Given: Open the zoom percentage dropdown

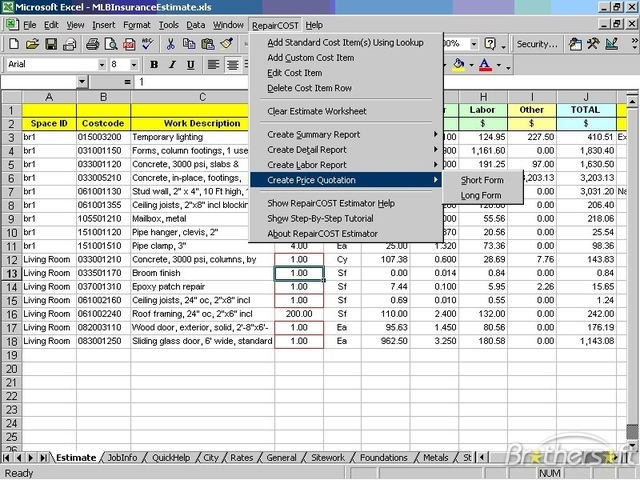Looking at the screenshot, I should click(x=474, y=44).
